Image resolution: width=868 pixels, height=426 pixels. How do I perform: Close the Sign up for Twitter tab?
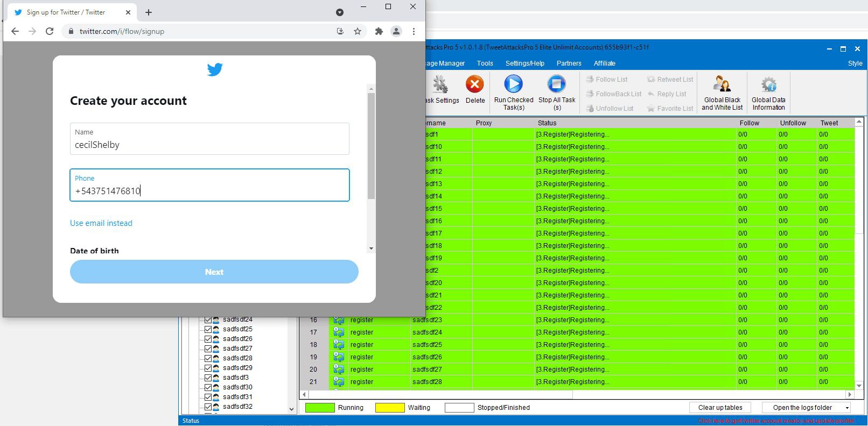(x=128, y=12)
